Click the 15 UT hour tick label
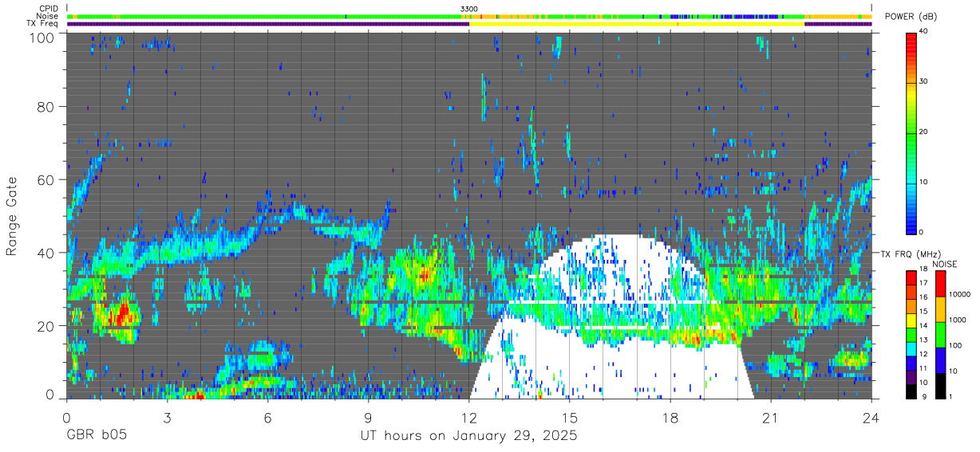Screen dimensions: 980x452 (570, 417)
